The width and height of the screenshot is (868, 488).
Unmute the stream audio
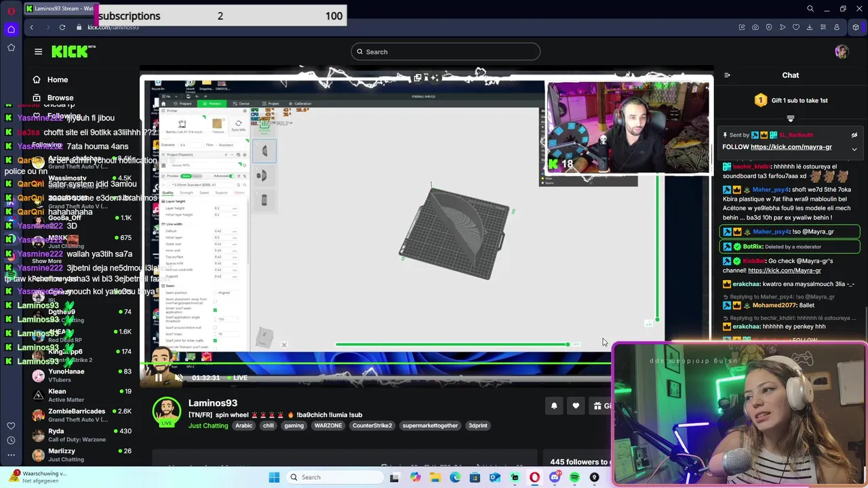click(179, 378)
